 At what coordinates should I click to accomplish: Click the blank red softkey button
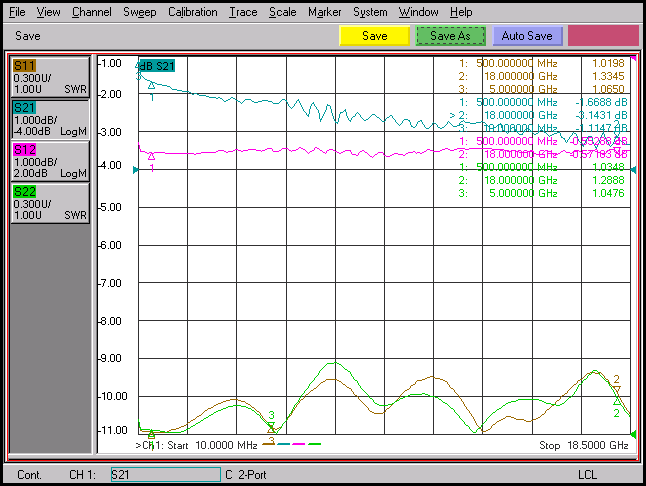[603, 36]
